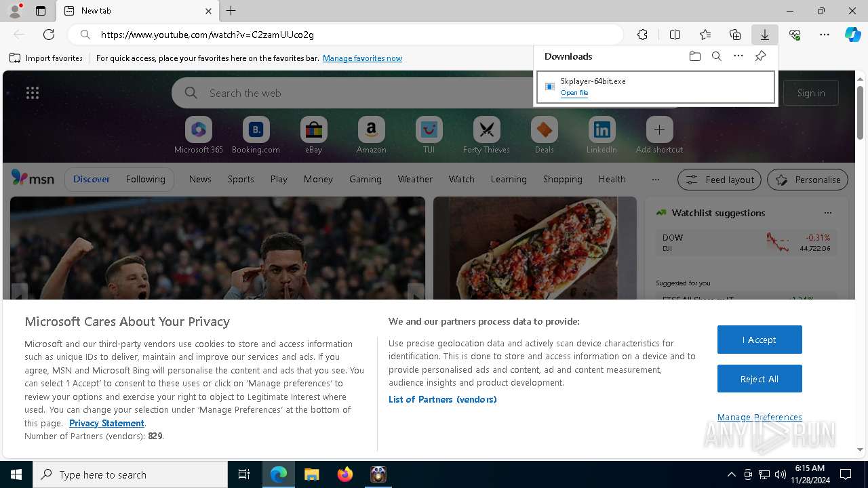Open LinkedIn shortcut
868x488 pixels.
[x=601, y=136]
